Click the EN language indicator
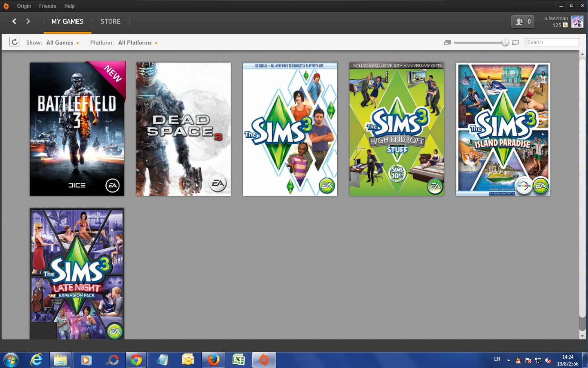Image resolution: width=588 pixels, height=368 pixels. [x=497, y=359]
